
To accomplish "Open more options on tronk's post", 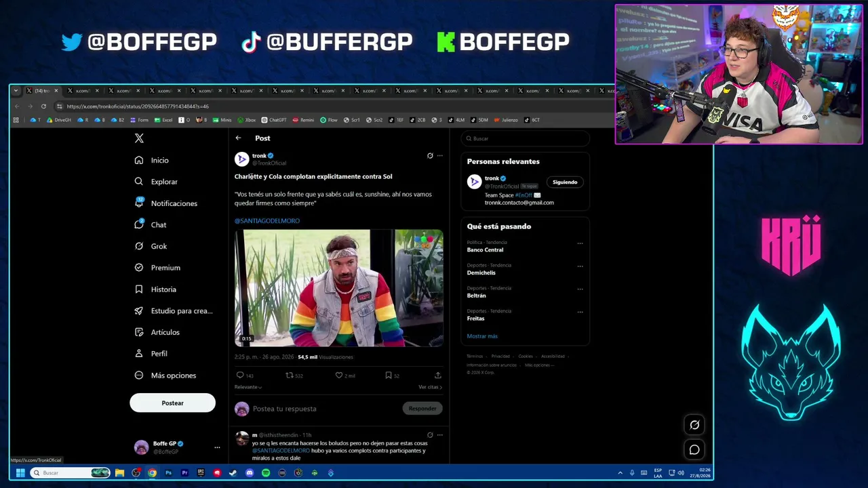I will point(439,156).
